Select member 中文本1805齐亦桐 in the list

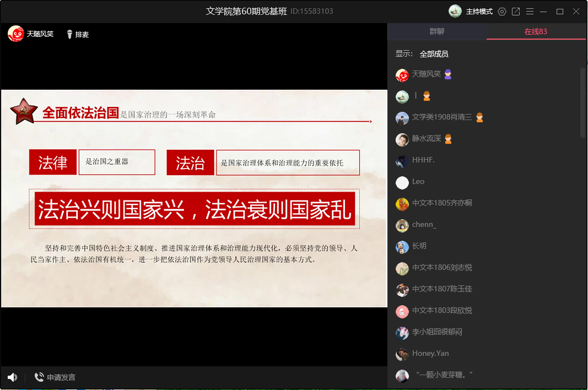(x=442, y=203)
